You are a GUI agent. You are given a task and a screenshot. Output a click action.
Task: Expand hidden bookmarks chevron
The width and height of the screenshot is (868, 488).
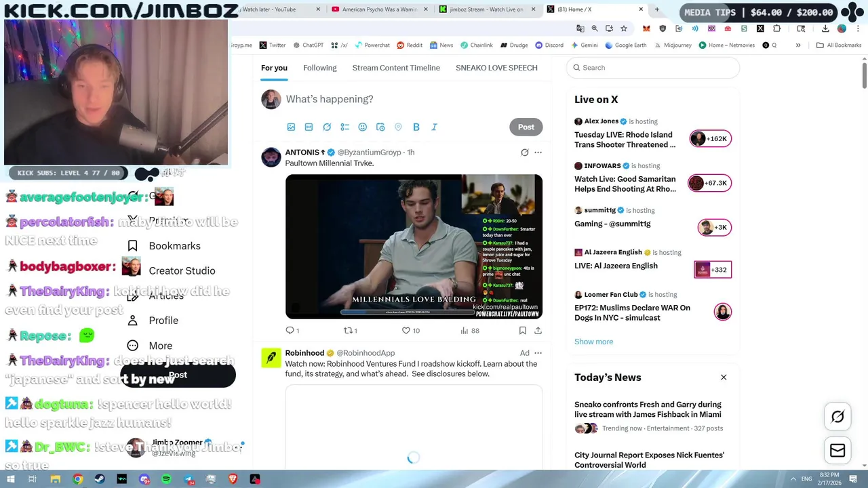798,45
